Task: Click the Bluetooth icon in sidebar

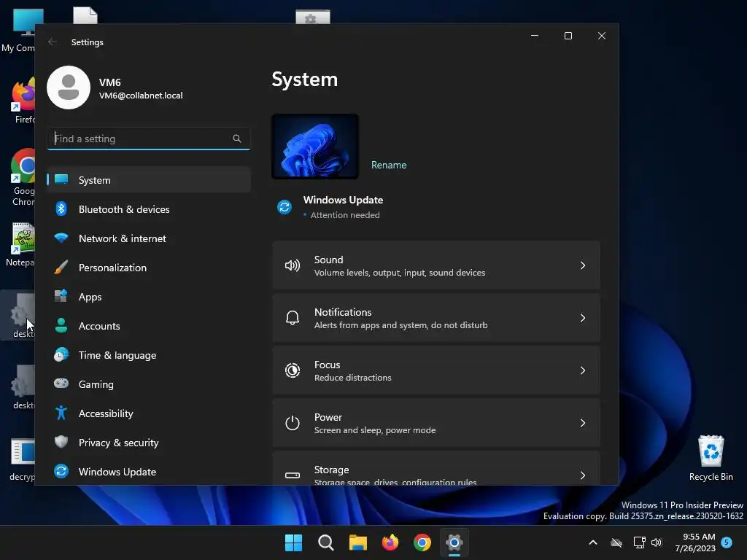Action: click(x=61, y=209)
